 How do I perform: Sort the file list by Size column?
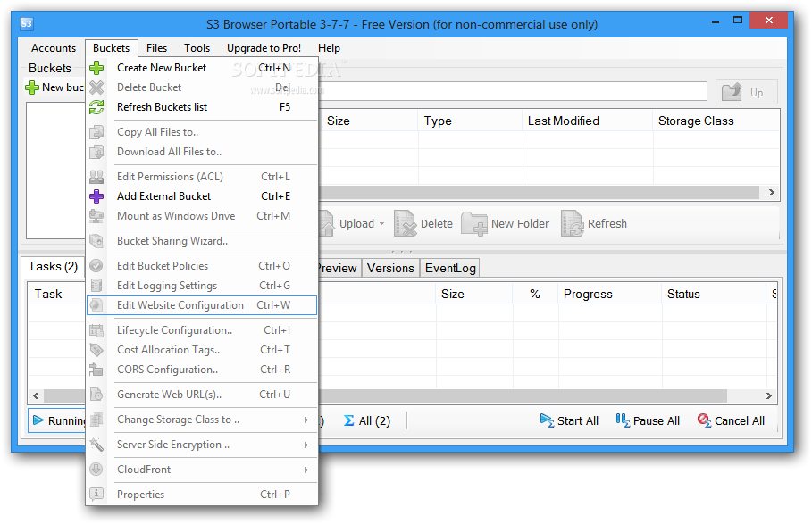click(368, 121)
